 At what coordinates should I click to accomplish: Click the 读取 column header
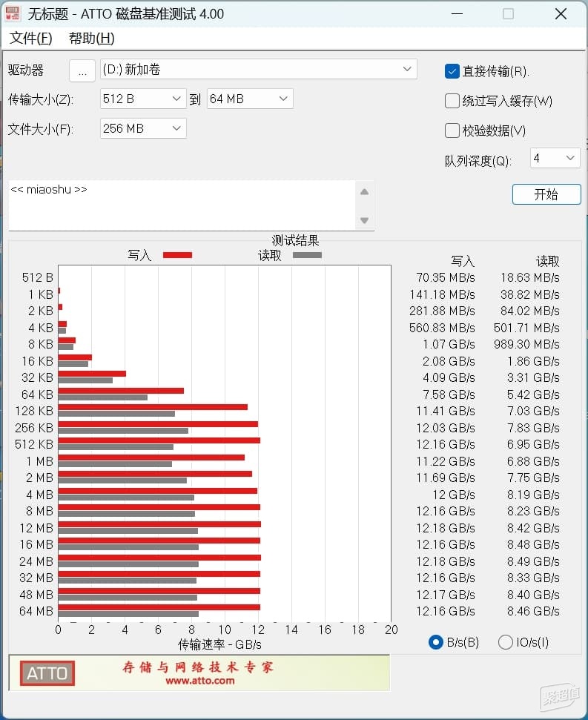click(548, 261)
